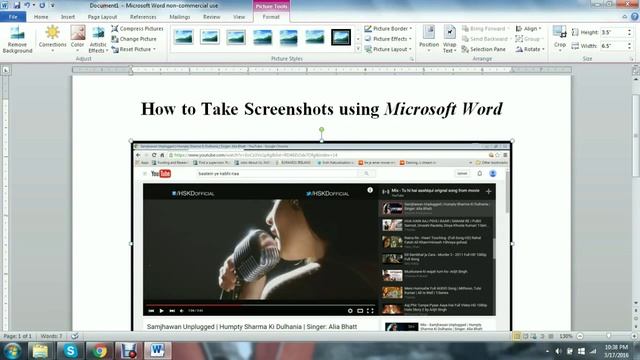The height and width of the screenshot is (360, 640).
Task: Click the Send Backward command
Action: [x=486, y=39]
